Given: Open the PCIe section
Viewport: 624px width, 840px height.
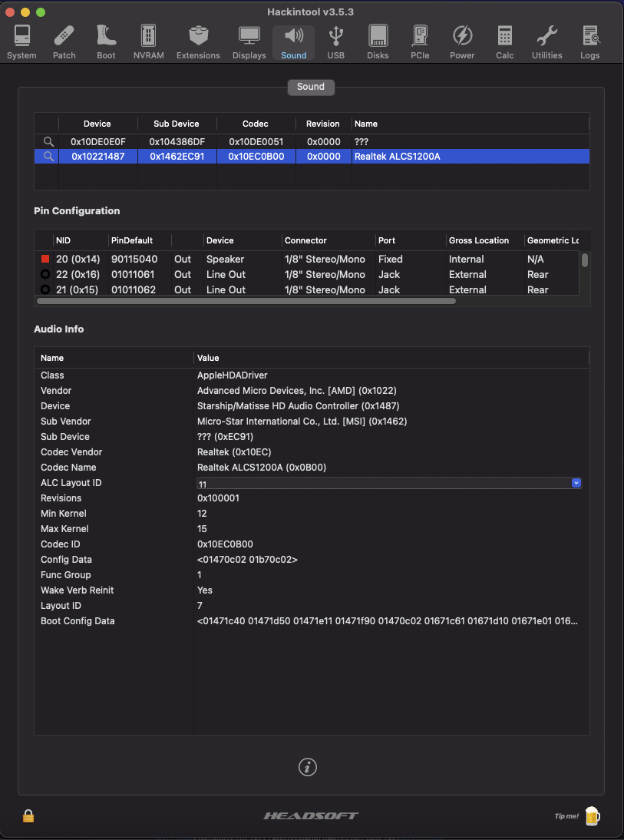Looking at the screenshot, I should [x=420, y=42].
